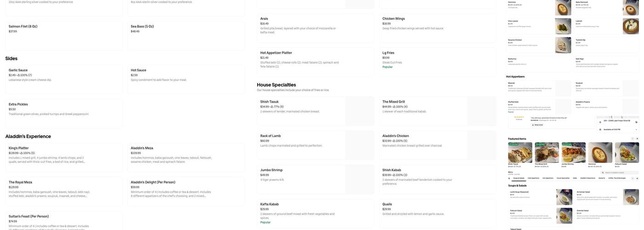Screen dimensions: 644x230
Task: Expand reviews with Show more
Action: pyautogui.click(x=537, y=125)
